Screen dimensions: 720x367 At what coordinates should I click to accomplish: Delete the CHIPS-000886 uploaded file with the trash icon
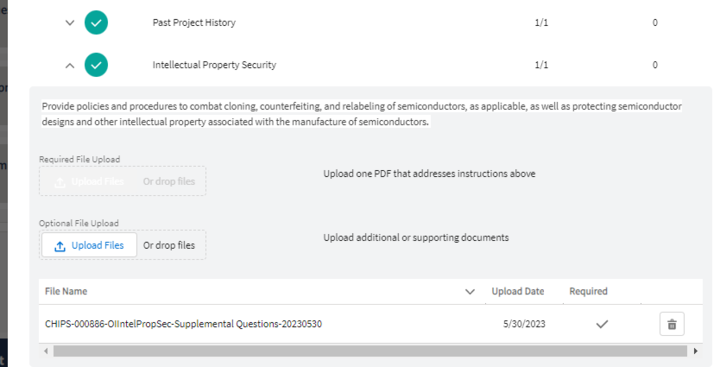[672, 324]
